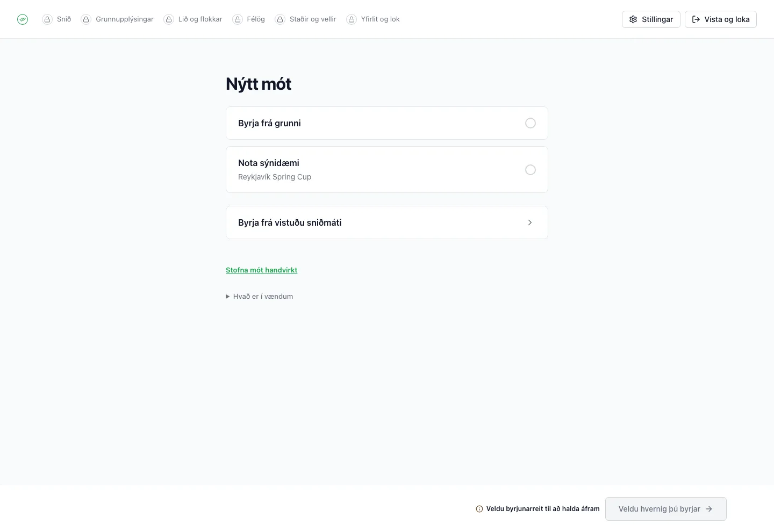Expand the Hvað er í vændum section
The image size is (774, 532).
(x=260, y=297)
